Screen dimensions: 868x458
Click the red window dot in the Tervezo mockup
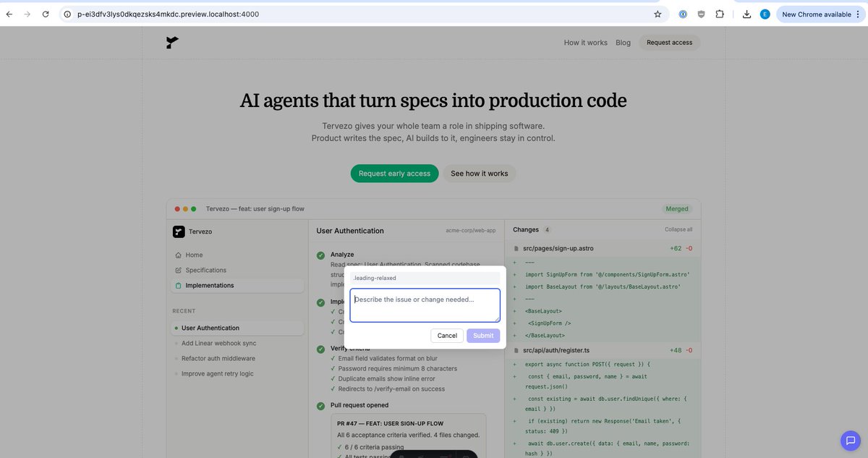click(x=177, y=208)
